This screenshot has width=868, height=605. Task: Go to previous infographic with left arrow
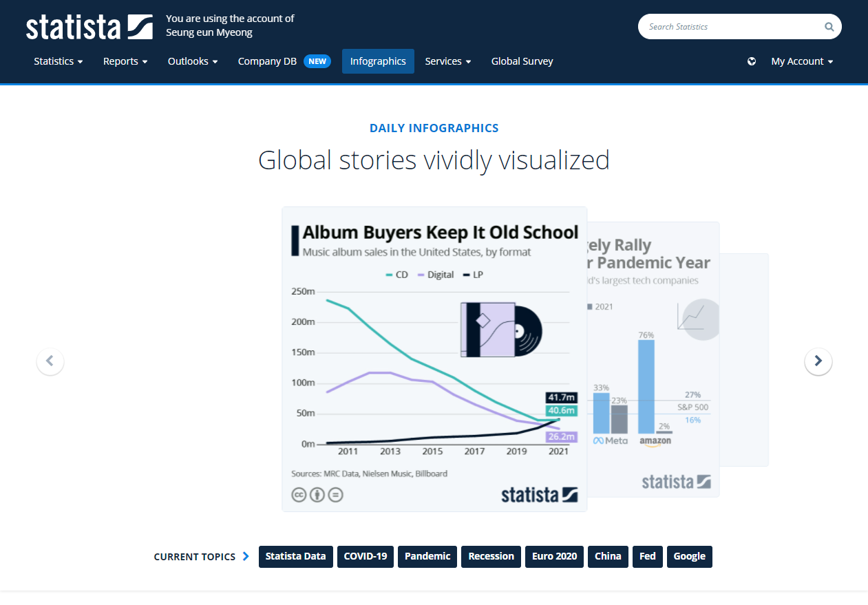50,361
